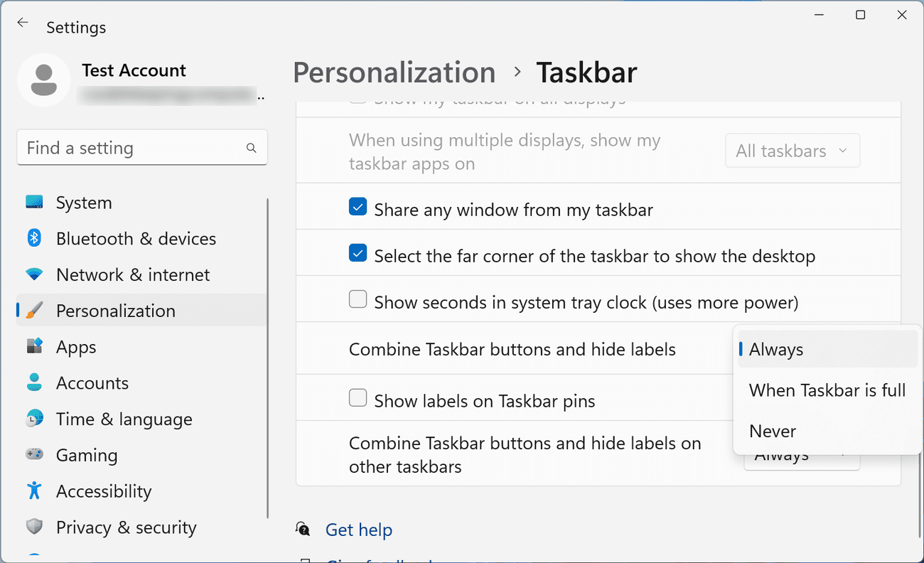The image size is (924, 563).
Task: Open Accounts using the person icon
Action: [34, 383]
